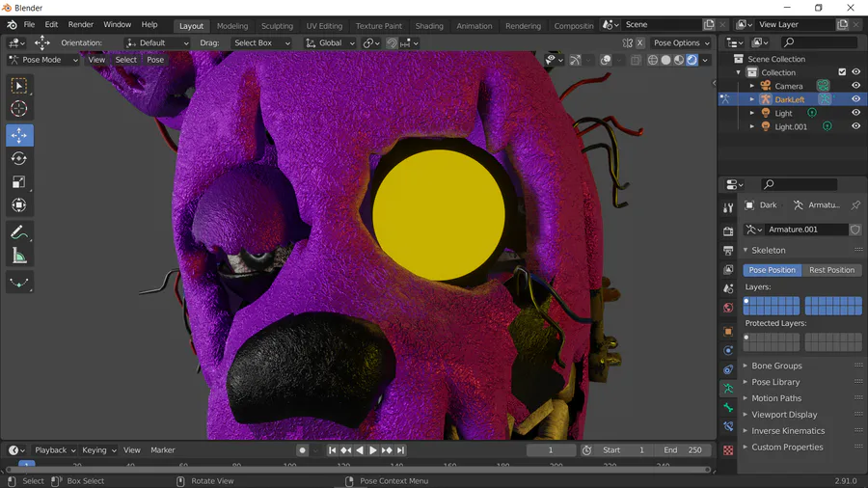Switch to the Shading workspace tab
868x488 pixels.
(429, 25)
